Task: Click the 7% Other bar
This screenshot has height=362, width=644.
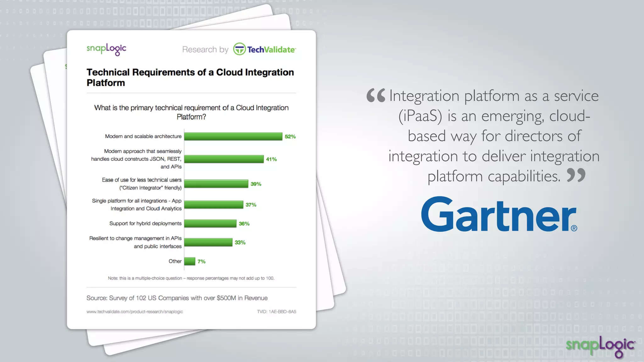Action: (190, 261)
